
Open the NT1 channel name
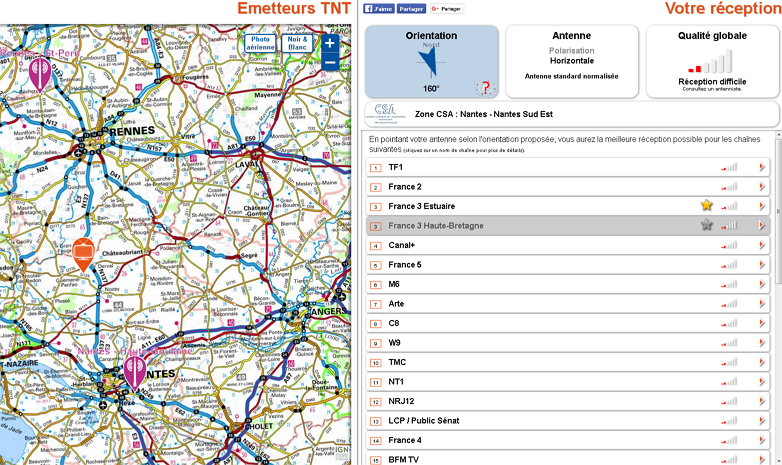click(396, 381)
